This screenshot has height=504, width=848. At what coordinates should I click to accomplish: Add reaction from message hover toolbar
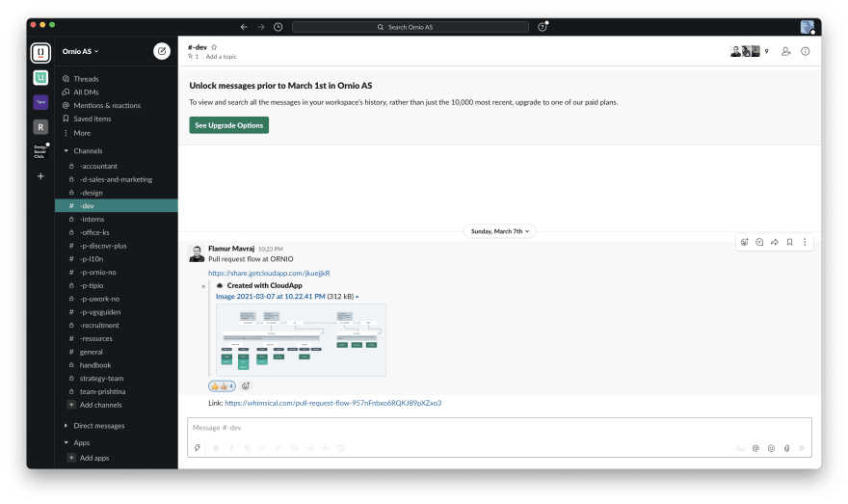point(745,242)
